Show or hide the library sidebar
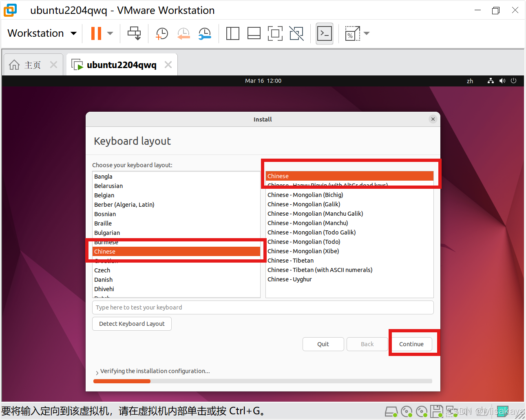The height and width of the screenshot is (420, 526). [232, 33]
